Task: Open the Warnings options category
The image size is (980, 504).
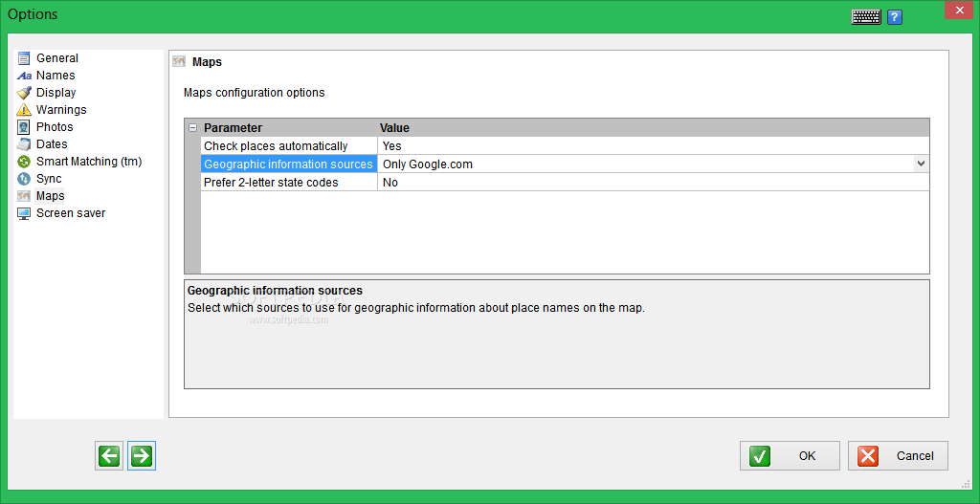Action: pos(61,110)
